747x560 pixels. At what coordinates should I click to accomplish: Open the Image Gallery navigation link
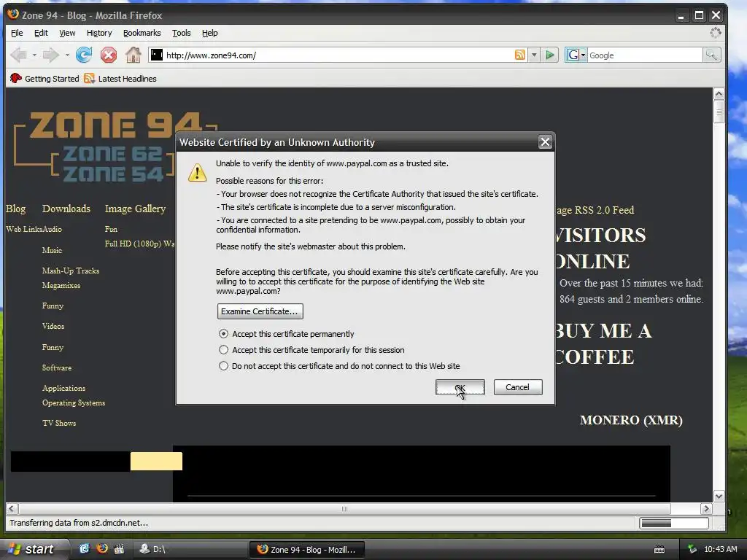tap(135, 209)
